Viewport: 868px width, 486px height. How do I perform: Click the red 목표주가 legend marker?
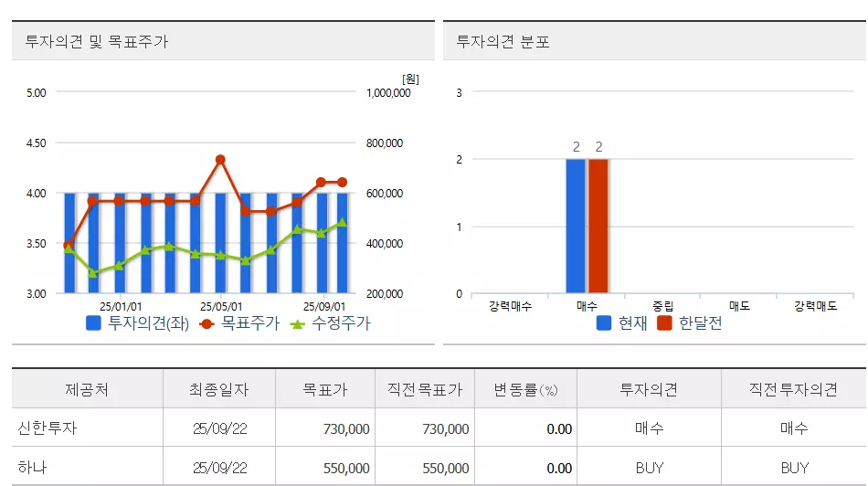click(206, 323)
